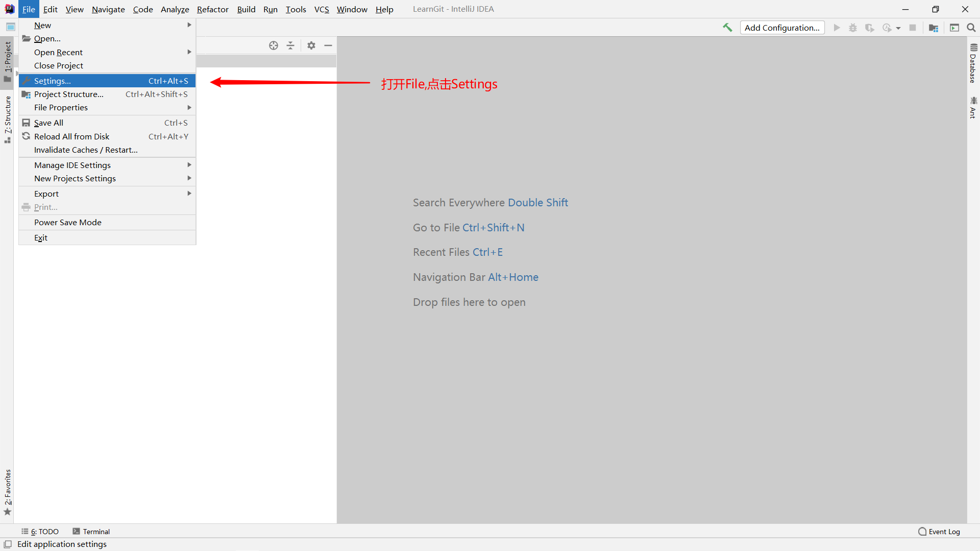Open the dropdown arrow next to the profiler icon
Viewport: 980px width, 551px height.
click(x=898, y=28)
